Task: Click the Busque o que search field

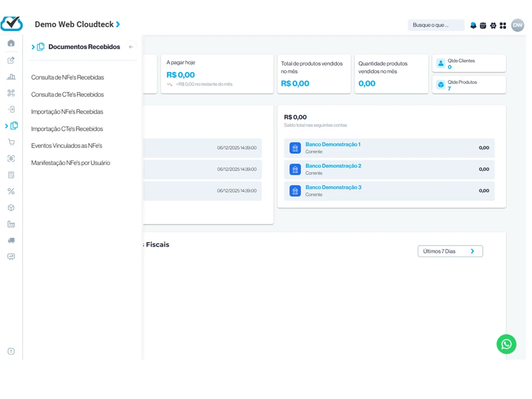Action: (x=436, y=25)
